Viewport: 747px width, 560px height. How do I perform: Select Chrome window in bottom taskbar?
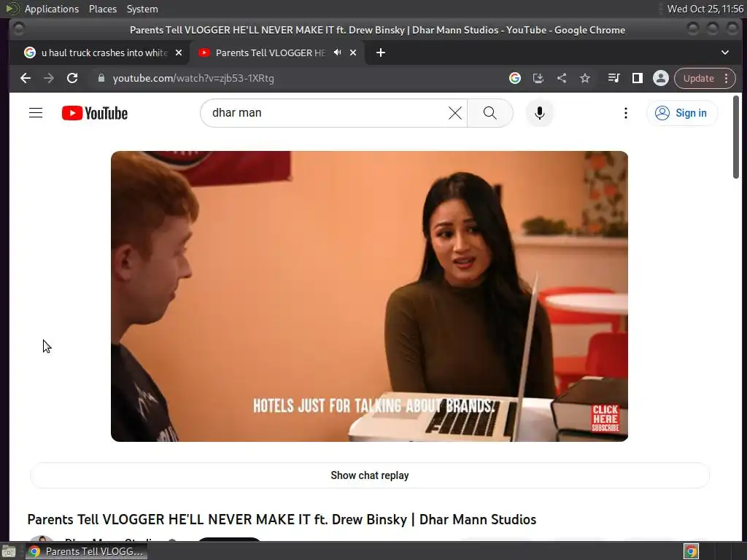[x=86, y=551]
